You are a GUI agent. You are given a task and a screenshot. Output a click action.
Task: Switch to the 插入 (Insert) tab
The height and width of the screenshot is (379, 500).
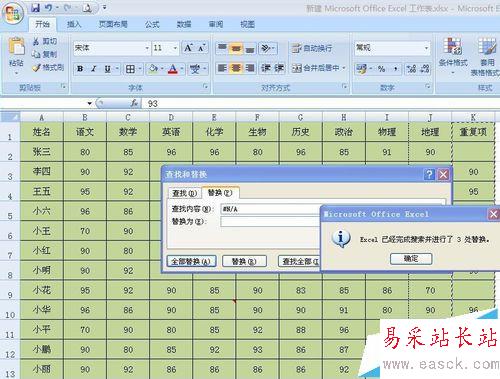coord(74,24)
